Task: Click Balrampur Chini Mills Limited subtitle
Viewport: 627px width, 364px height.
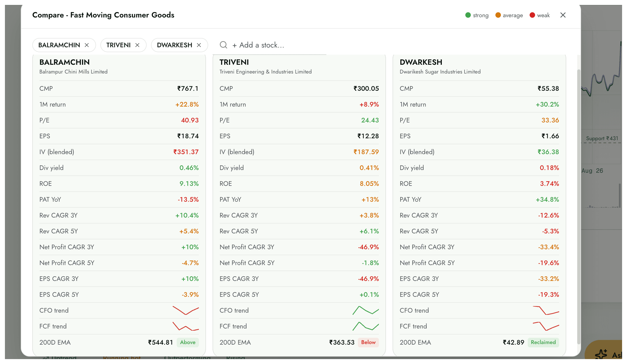Action: (73, 72)
